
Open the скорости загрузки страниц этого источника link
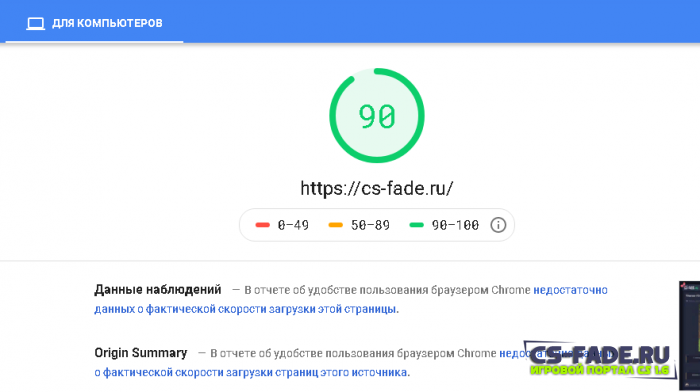[251, 372]
